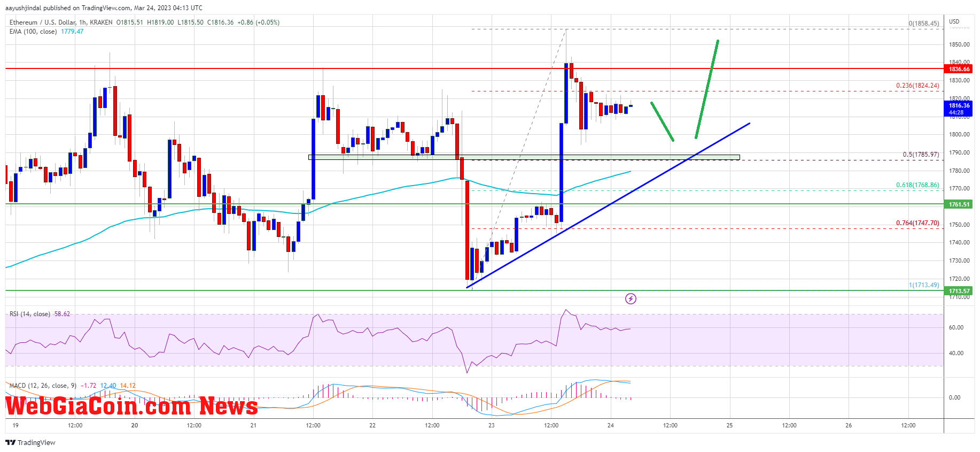Click date label 24 on time axis
This screenshot has width=980, height=452.
[x=611, y=426]
